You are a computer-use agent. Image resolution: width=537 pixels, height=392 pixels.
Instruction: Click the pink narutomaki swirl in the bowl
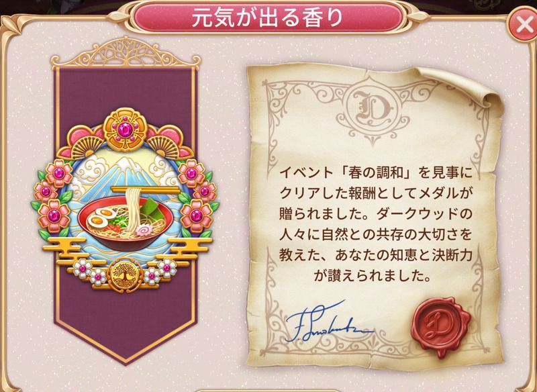coord(144,230)
